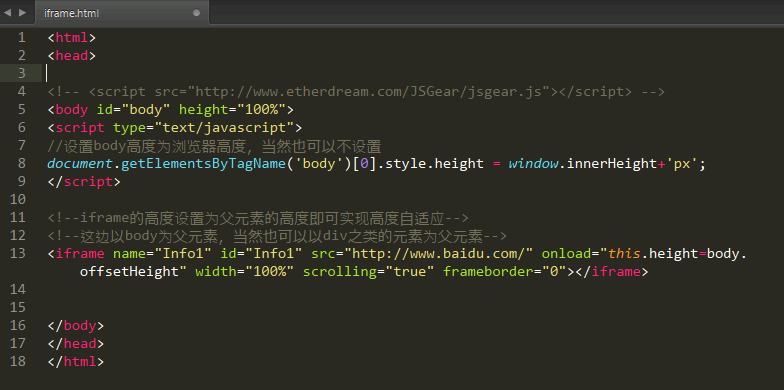Click the id="Info1" attribute
Image resolution: width=784 pixels, height=390 pixels.
click(x=262, y=254)
